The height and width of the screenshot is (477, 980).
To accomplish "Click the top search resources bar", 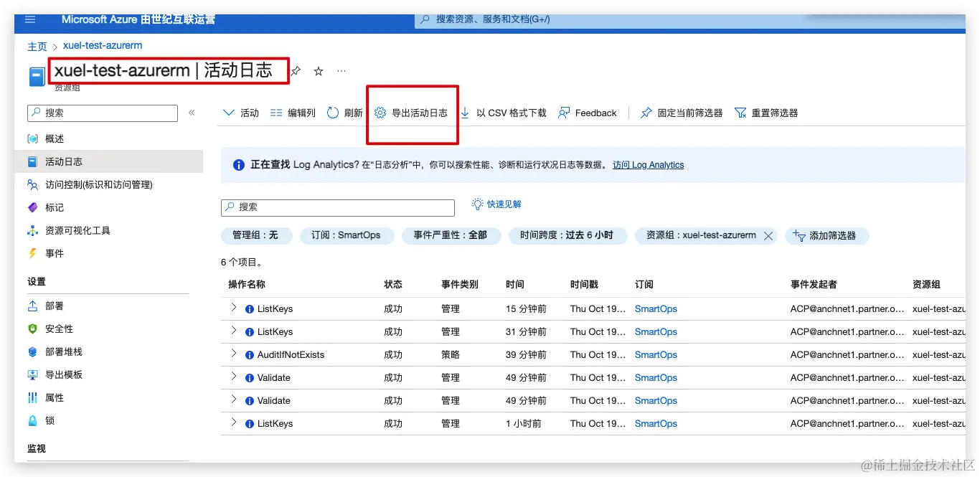I will point(690,19).
